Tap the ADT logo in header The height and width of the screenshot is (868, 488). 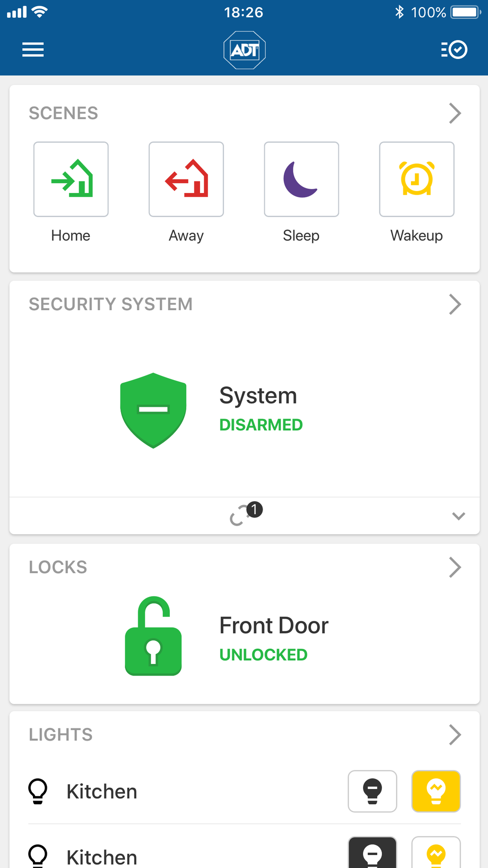(244, 50)
